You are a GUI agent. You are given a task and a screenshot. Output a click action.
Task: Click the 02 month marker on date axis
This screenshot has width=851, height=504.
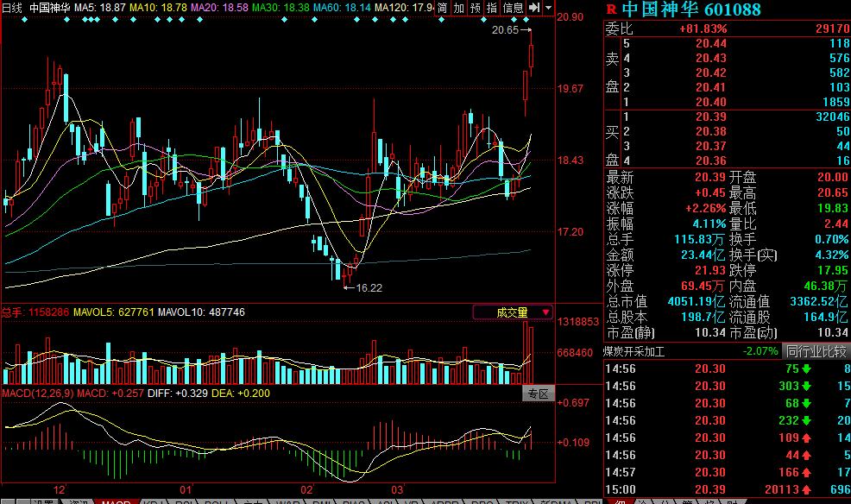click(307, 490)
